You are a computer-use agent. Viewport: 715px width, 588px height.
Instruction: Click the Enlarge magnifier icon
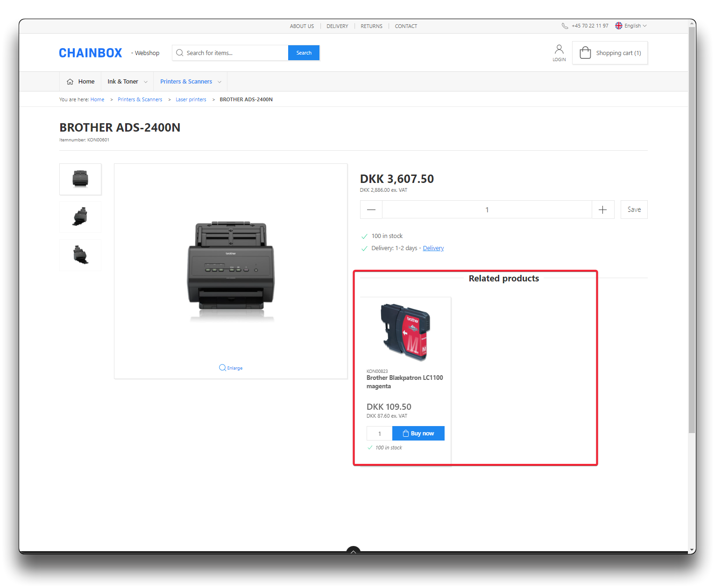[x=222, y=368]
